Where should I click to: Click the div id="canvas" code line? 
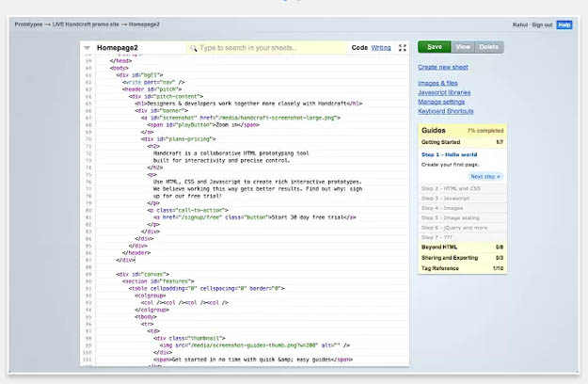142,274
